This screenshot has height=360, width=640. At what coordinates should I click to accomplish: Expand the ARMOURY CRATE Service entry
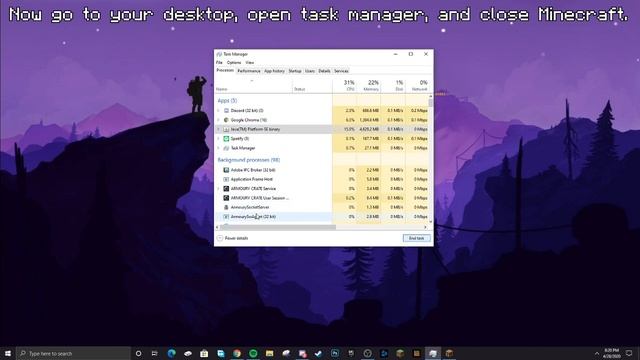(x=218, y=189)
